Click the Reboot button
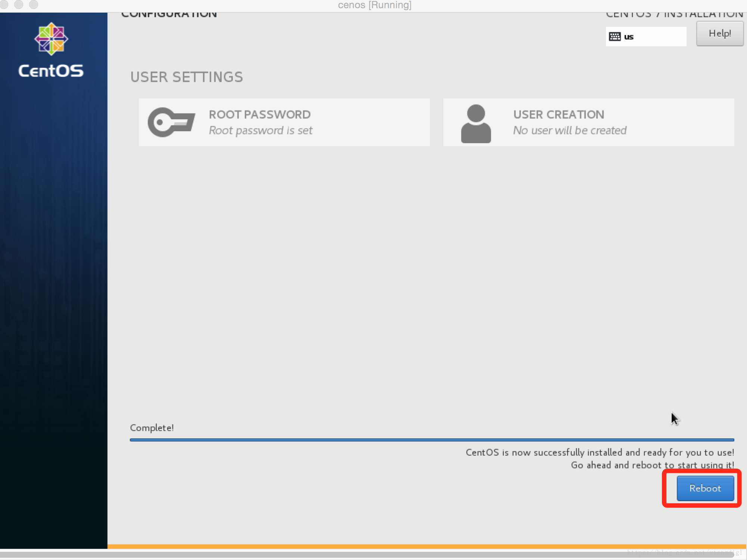This screenshot has width=747, height=560. coord(705,488)
